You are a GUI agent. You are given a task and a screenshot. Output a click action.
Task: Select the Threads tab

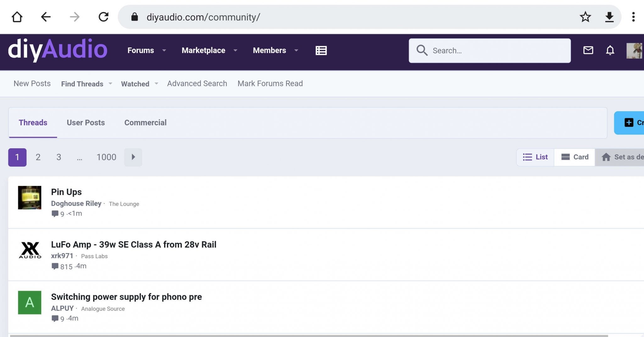[x=33, y=122]
